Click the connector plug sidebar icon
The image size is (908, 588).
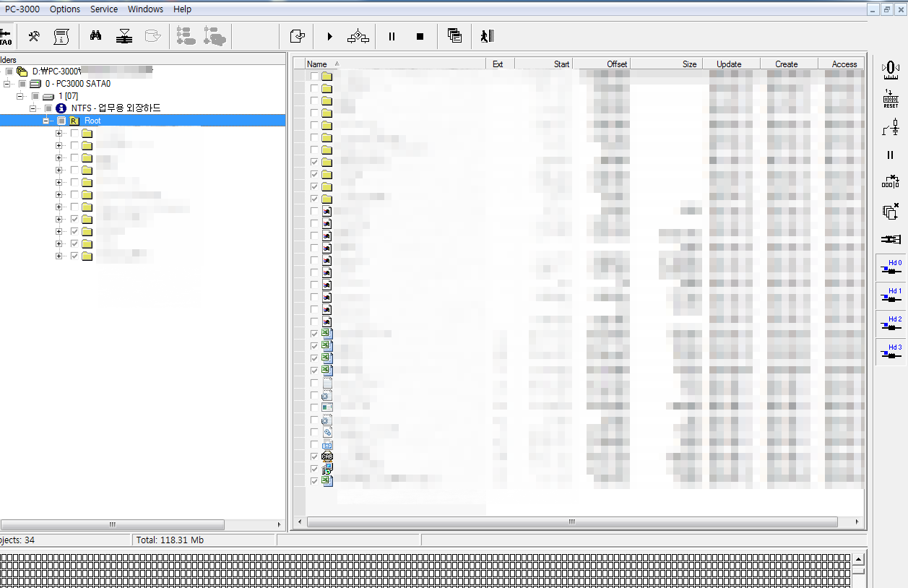point(891,239)
